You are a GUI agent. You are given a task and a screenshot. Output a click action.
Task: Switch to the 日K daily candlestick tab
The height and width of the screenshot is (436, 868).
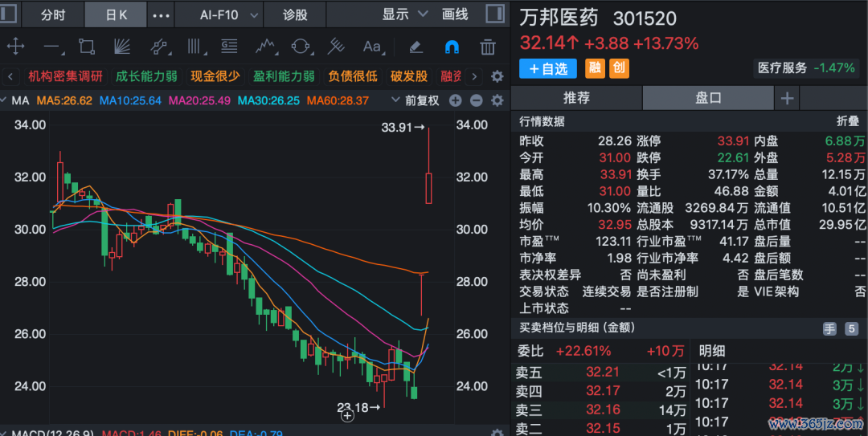(x=116, y=15)
